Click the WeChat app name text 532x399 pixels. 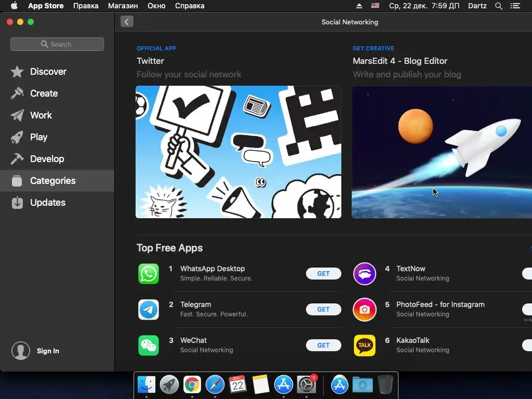[x=193, y=340]
